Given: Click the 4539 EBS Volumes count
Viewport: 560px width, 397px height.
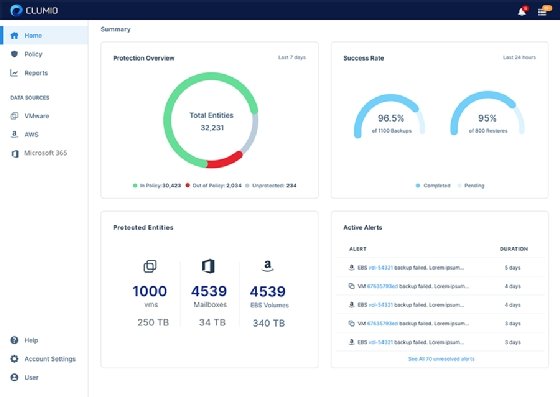Looking at the screenshot, I should point(268,291).
